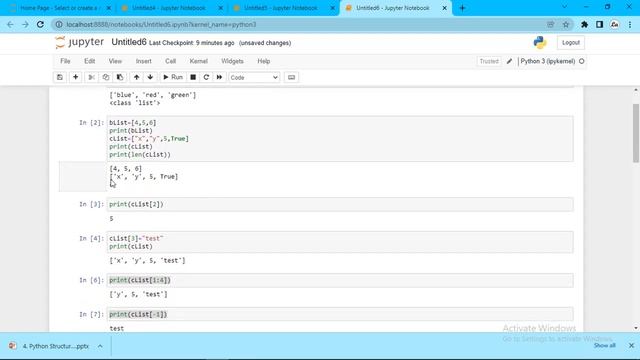
Task: Paste cells below icon
Action: click(120, 77)
